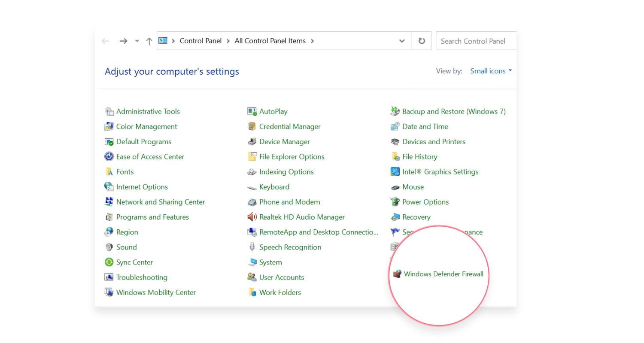Click the Sound speaker icon
This screenshot has height=343, width=644.
point(109,247)
